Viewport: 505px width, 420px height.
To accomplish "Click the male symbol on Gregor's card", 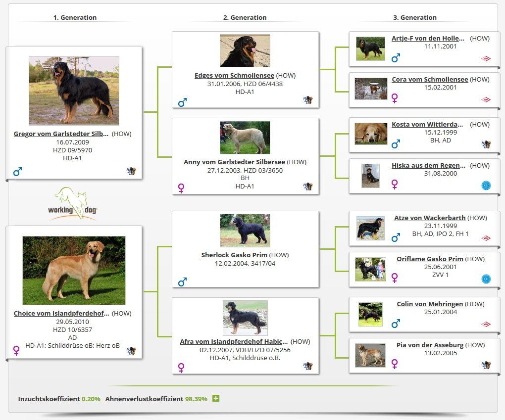I will pyautogui.click(x=17, y=172).
